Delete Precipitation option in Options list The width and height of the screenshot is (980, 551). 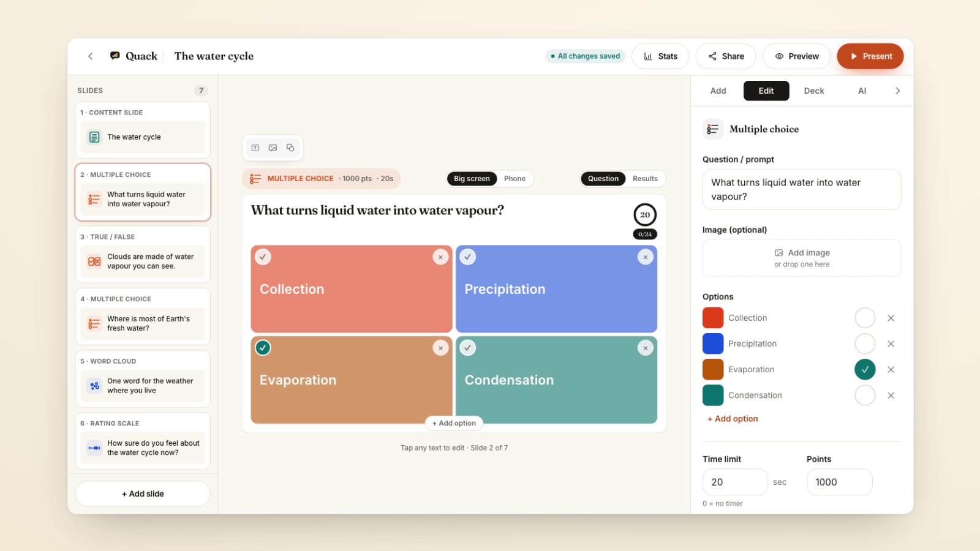pos(891,343)
